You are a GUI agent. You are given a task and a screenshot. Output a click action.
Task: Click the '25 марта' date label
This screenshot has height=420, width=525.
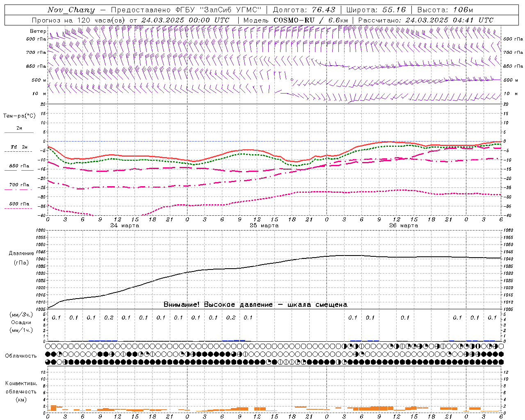pyautogui.click(x=264, y=226)
